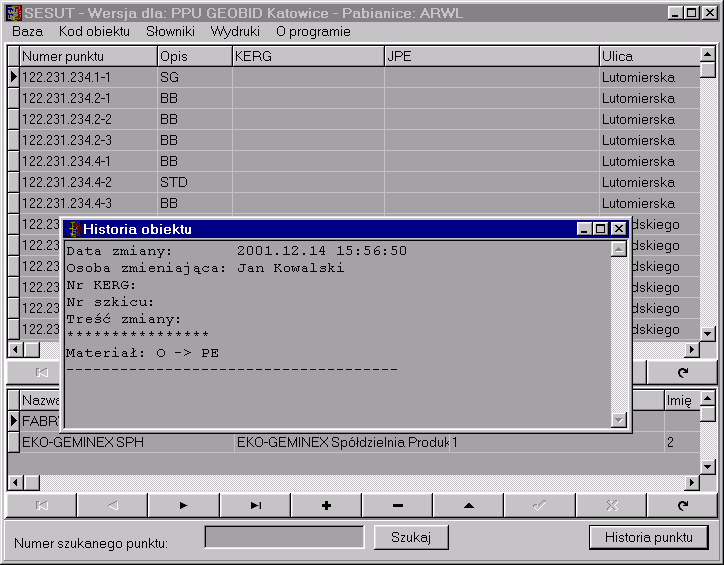Open the Baza menu
Viewport: 724px width, 565px height.
[x=27, y=31]
